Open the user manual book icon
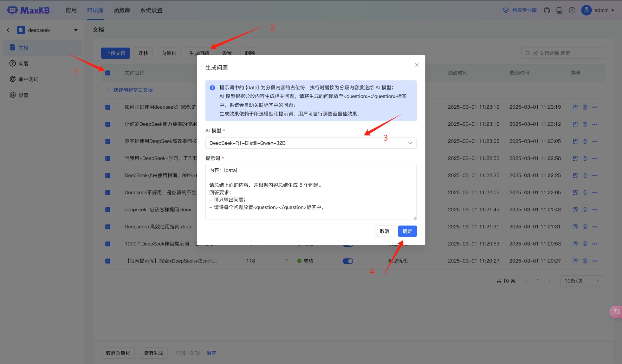 [559, 10]
